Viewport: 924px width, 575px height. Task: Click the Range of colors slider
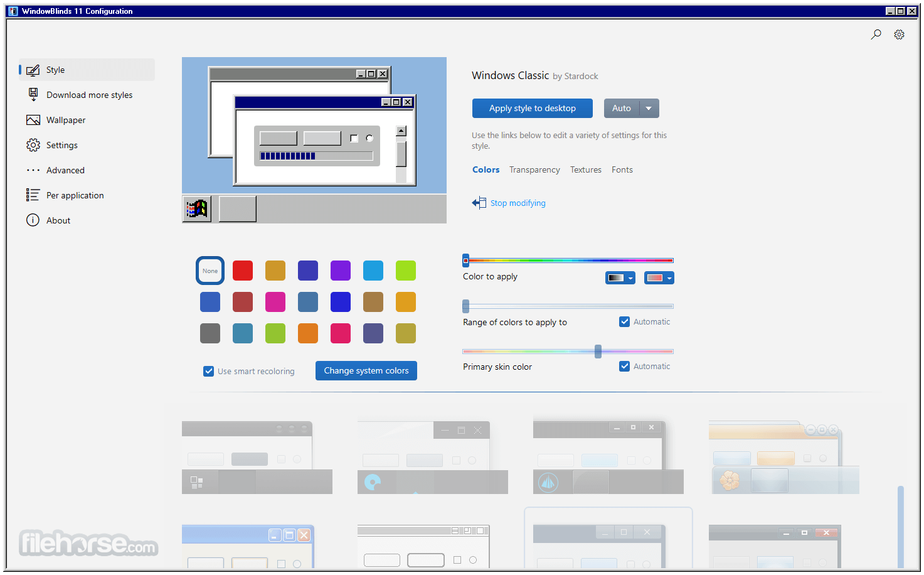click(x=568, y=306)
